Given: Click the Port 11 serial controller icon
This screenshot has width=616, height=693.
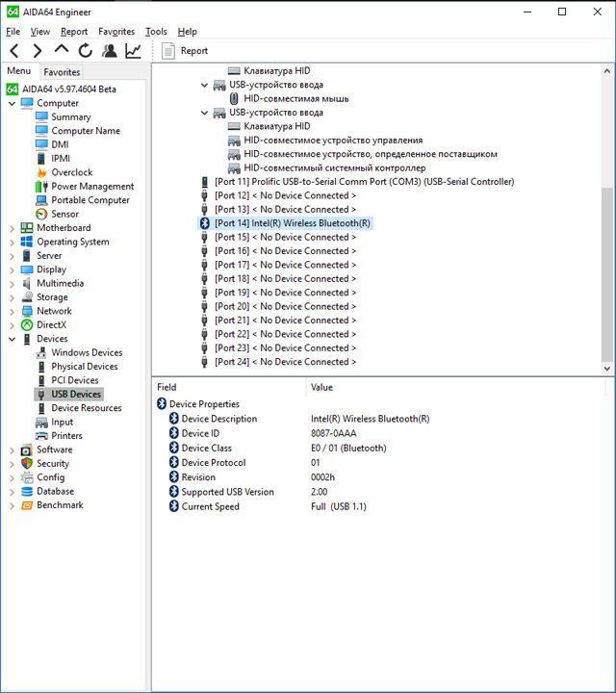Looking at the screenshot, I should tap(204, 182).
